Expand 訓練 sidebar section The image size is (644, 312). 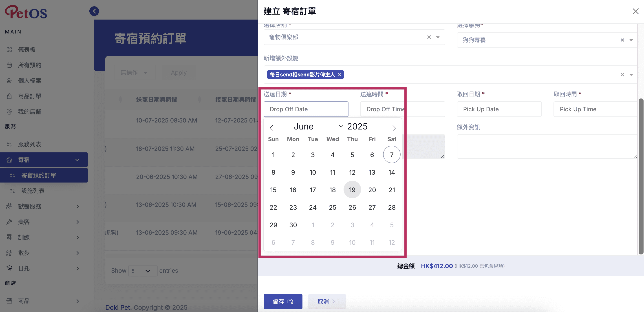tap(44, 237)
